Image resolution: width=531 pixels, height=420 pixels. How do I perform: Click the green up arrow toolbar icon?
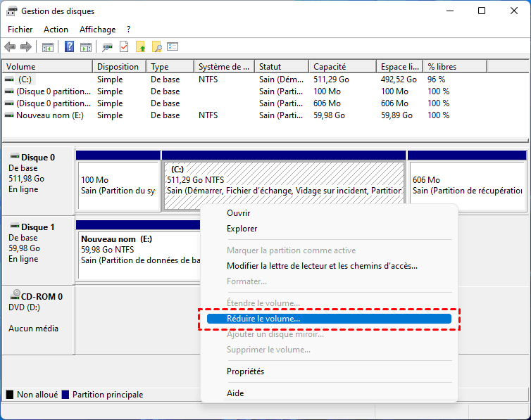[x=140, y=47]
